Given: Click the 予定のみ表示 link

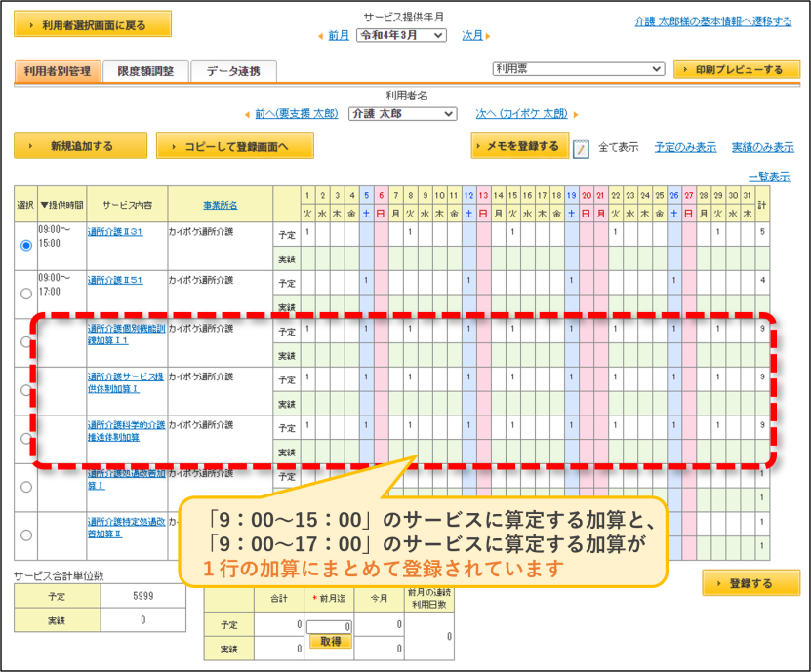Looking at the screenshot, I should pos(685,148).
